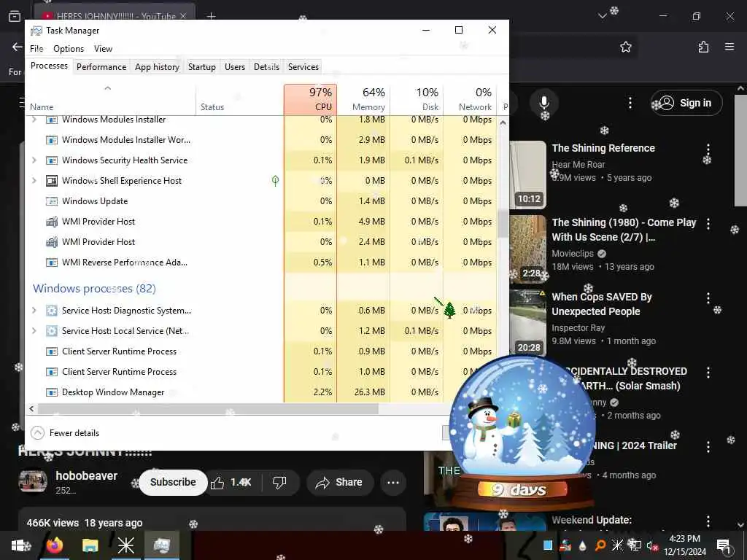Click the Task Manager scroll-up arrow

pos(503,122)
